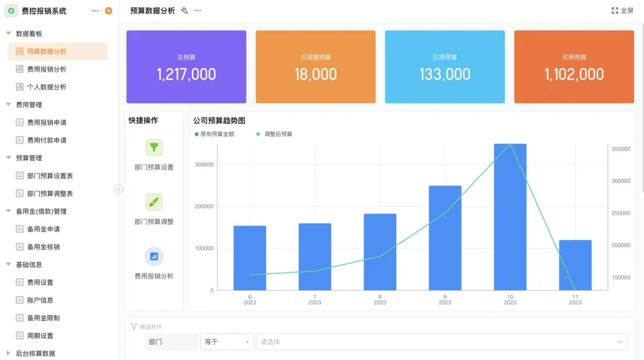Image resolution: width=644 pixels, height=360 pixels.
Task: Click the 全屏 fullscreen button
Action: pos(622,11)
